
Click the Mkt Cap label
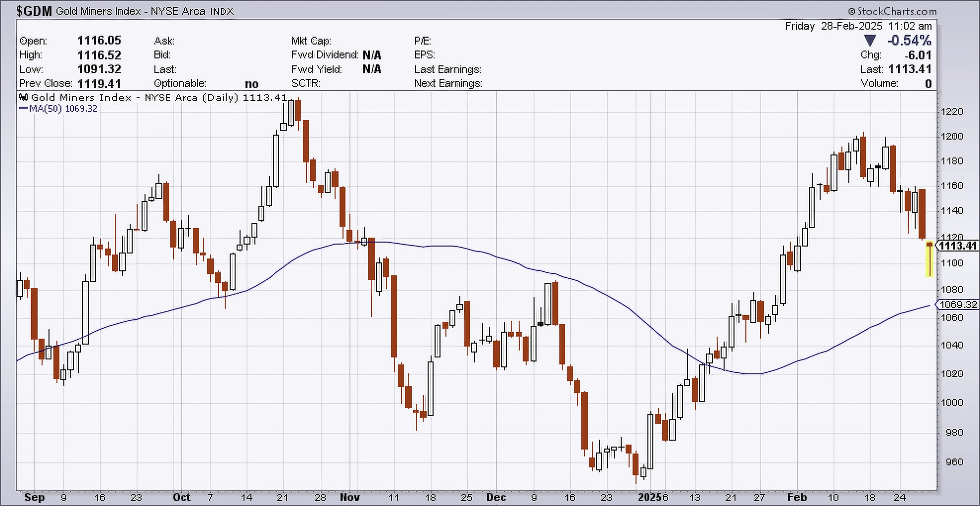tap(311, 41)
